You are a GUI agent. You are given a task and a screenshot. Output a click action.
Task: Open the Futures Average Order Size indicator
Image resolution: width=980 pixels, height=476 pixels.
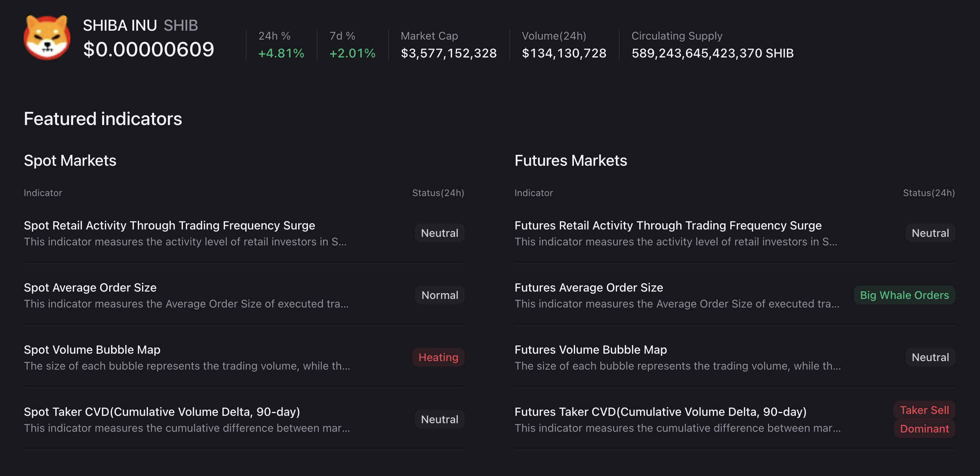[x=589, y=288]
